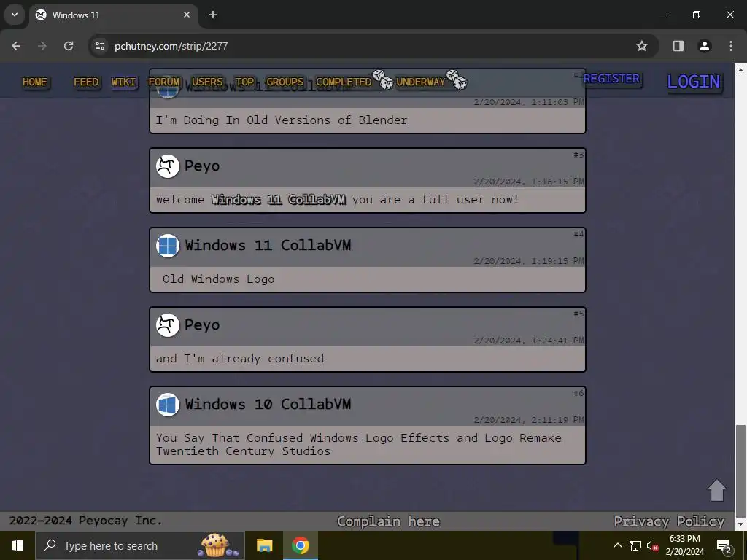Open the GROUPS nav item
Screen dimensions: 747x560
click(x=285, y=82)
